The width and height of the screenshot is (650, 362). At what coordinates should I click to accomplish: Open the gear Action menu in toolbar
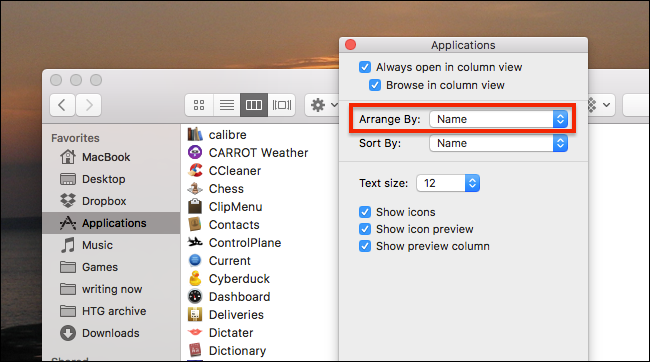click(323, 105)
